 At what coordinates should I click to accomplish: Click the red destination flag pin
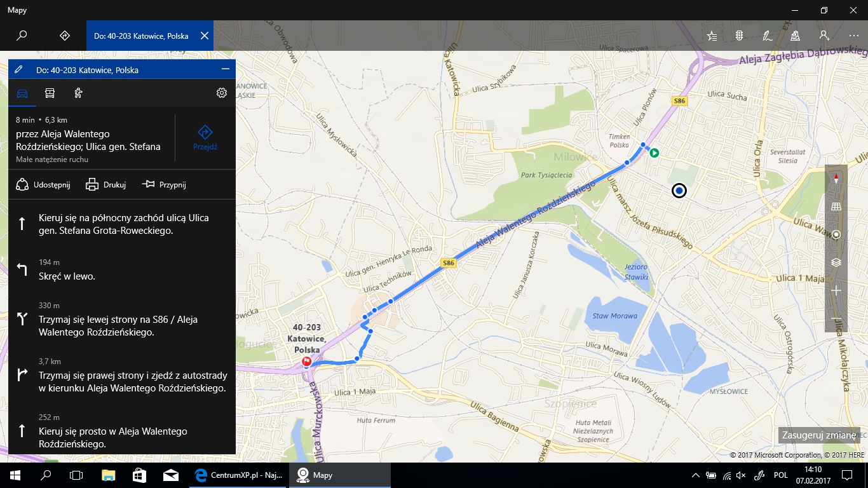307,362
